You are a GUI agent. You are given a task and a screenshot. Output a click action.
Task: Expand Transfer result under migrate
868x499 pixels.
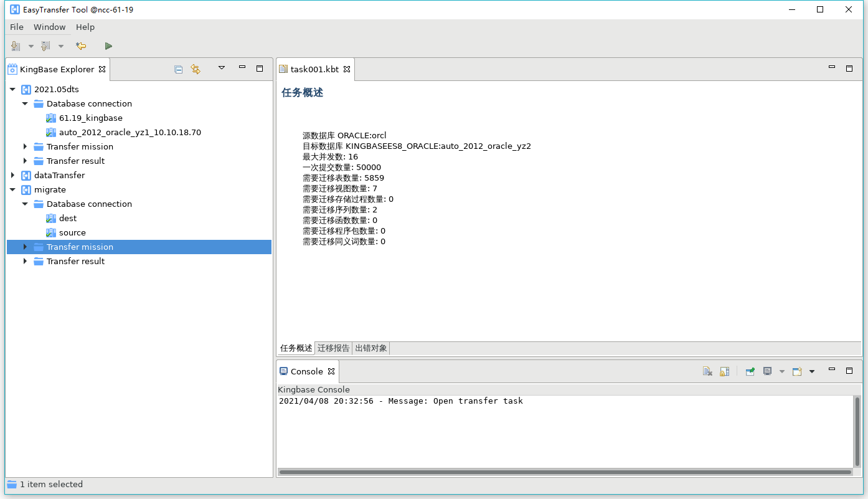pos(25,262)
